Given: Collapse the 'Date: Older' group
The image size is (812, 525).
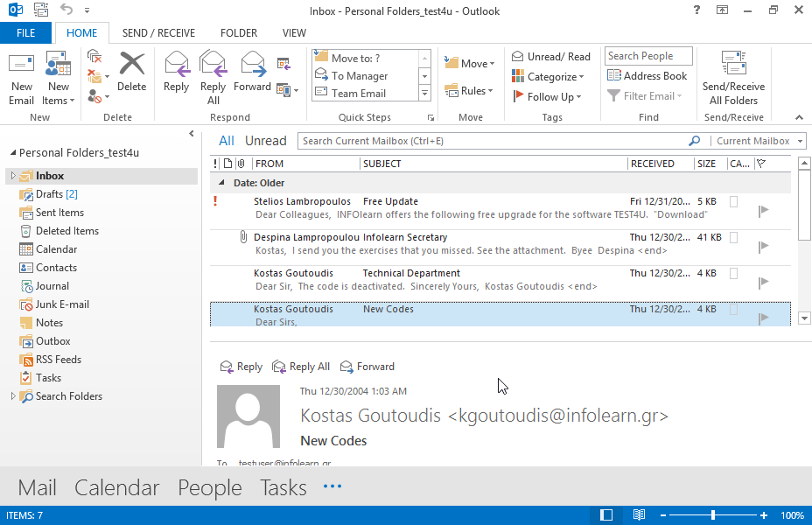Looking at the screenshot, I should [x=221, y=182].
